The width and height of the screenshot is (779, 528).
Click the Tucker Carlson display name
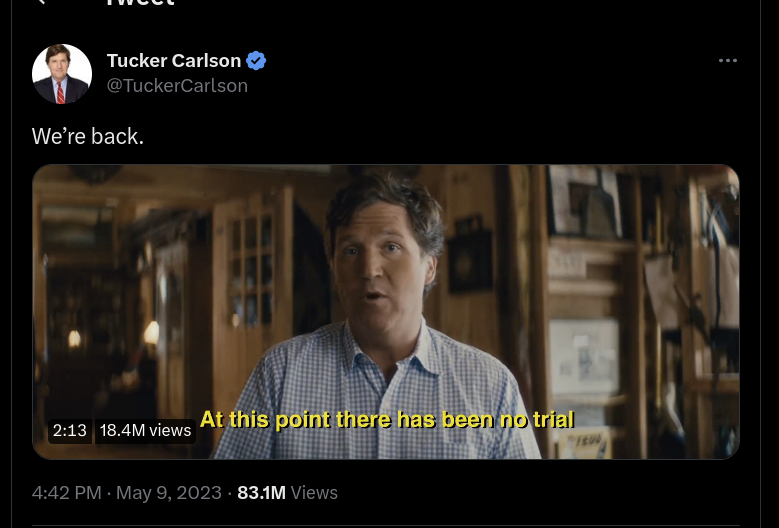tap(174, 61)
